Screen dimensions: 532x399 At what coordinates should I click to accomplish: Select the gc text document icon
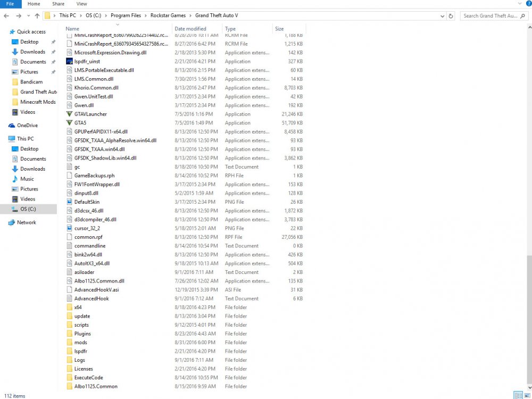click(x=69, y=167)
